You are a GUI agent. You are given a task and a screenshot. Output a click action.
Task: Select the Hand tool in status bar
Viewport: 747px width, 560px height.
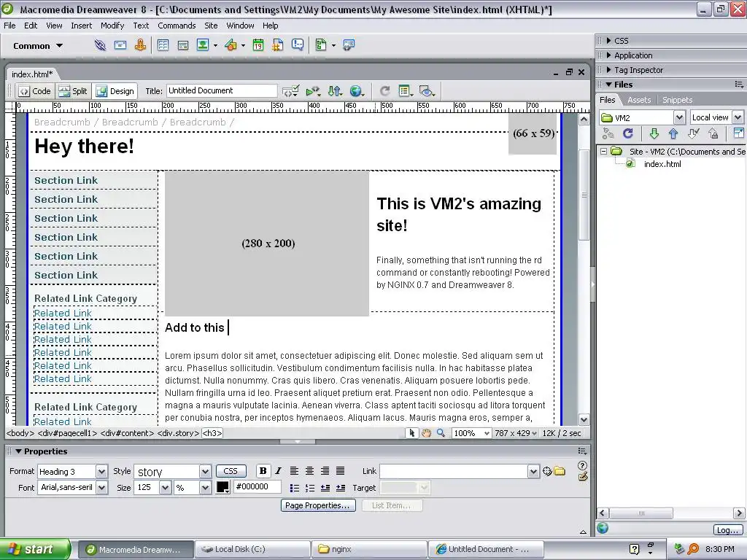pos(426,433)
